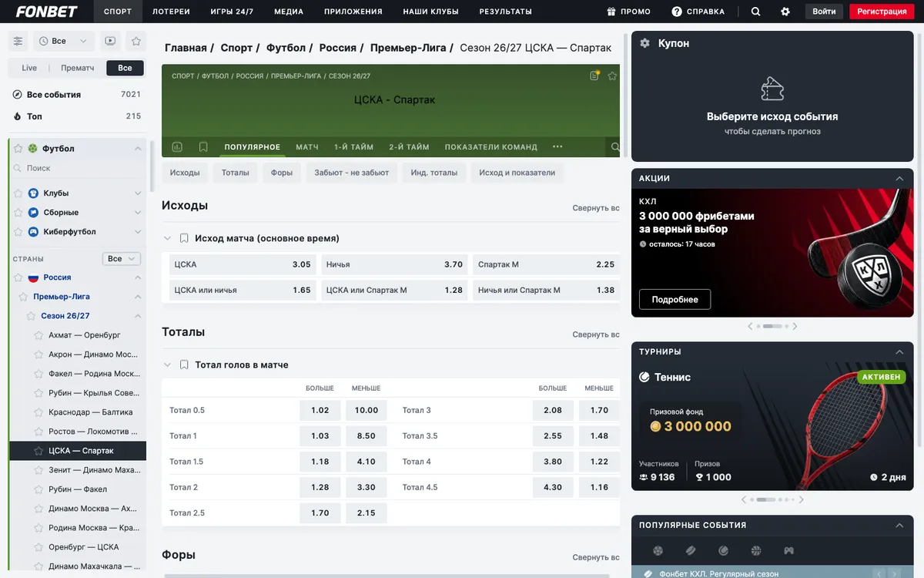The height and width of the screenshot is (578, 924).
Task: Go to the previous Турниры carousel slide
Action: [744, 499]
